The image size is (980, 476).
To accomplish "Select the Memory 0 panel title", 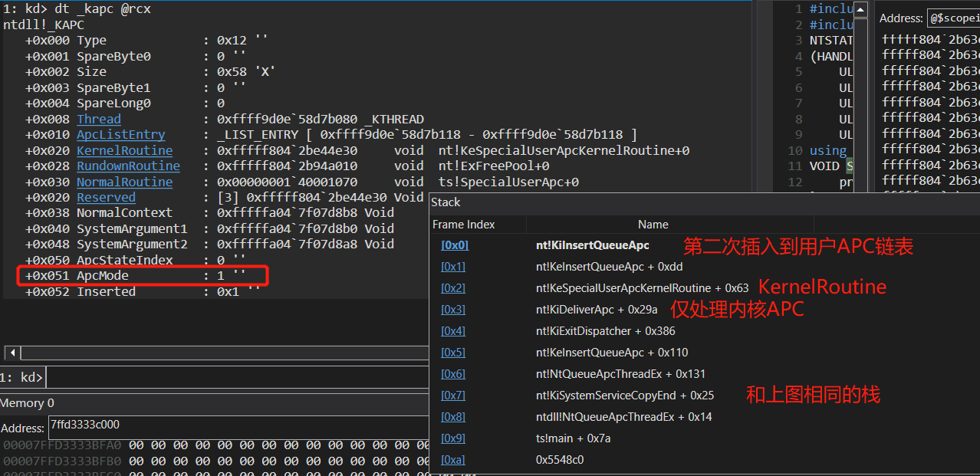I will pyautogui.click(x=28, y=403).
